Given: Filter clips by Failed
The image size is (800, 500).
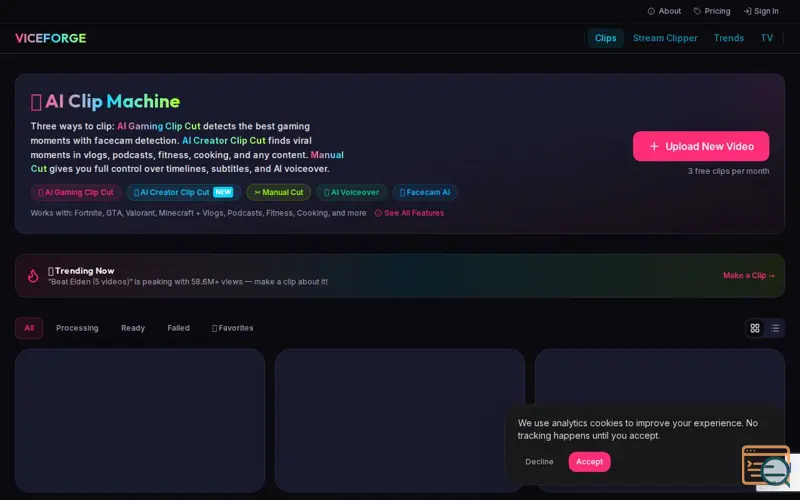Looking at the screenshot, I should tap(178, 328).
